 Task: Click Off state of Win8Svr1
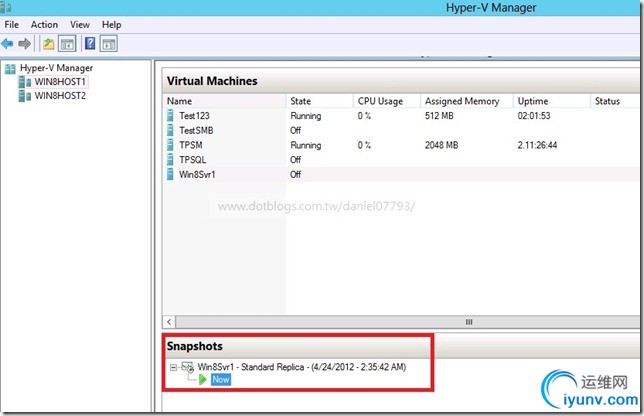(296, 175)
